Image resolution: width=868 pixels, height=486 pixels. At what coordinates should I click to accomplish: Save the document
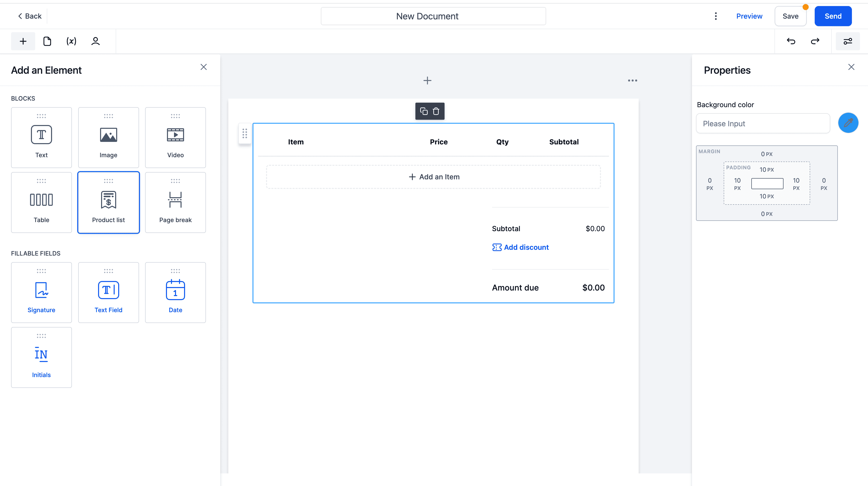tap(791, 16)
